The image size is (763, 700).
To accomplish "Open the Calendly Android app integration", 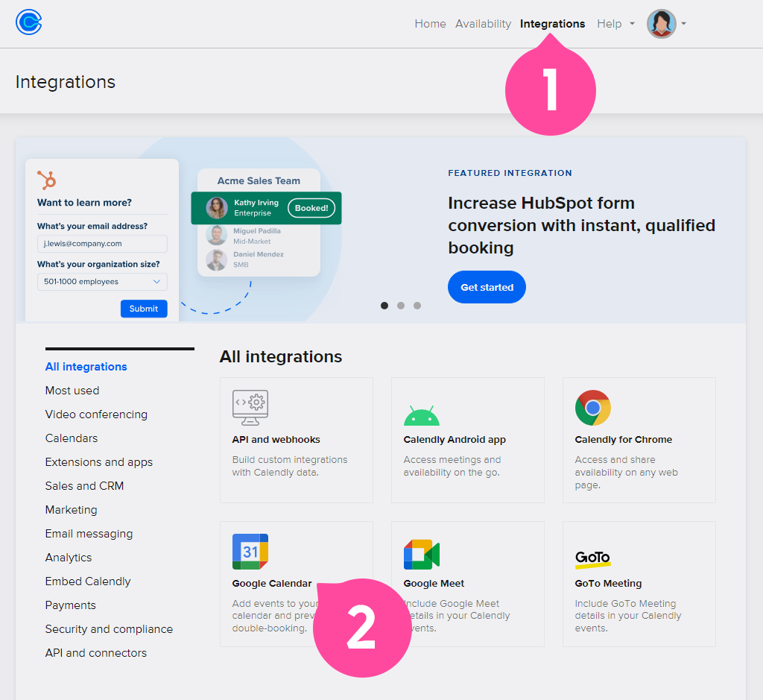I will (455, 440).
